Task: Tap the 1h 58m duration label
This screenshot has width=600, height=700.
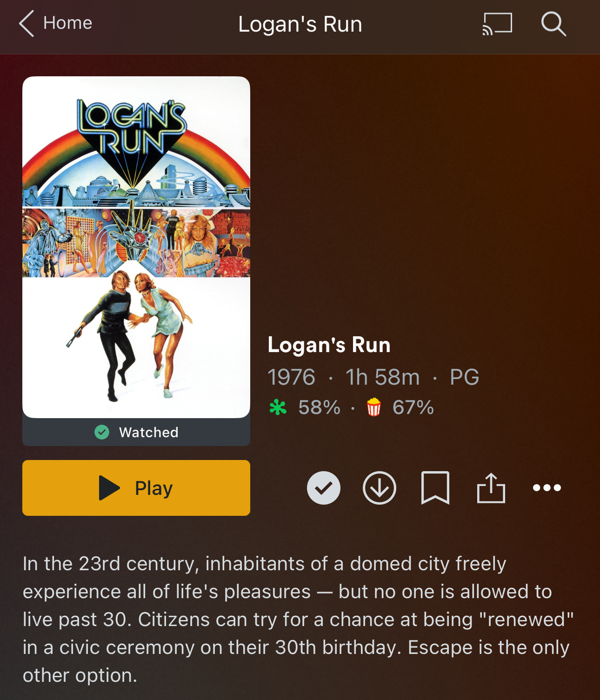Action: [x=382, y=377]
